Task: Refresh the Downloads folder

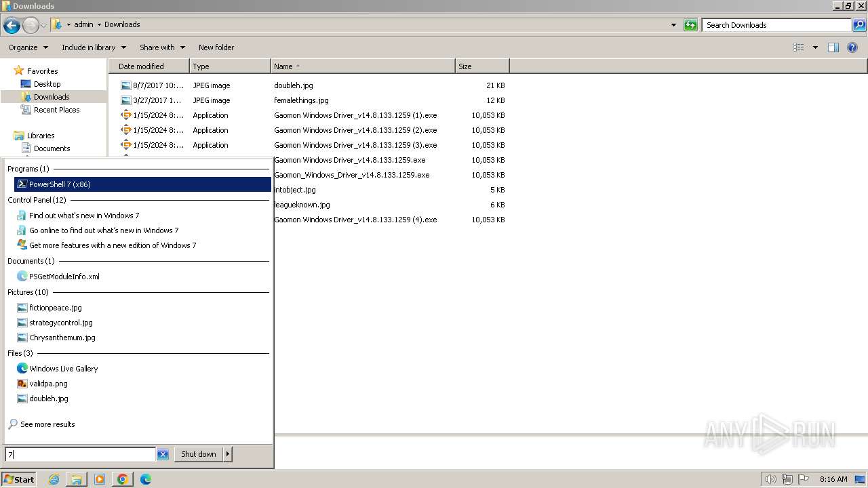Action: tap(690, 25)
